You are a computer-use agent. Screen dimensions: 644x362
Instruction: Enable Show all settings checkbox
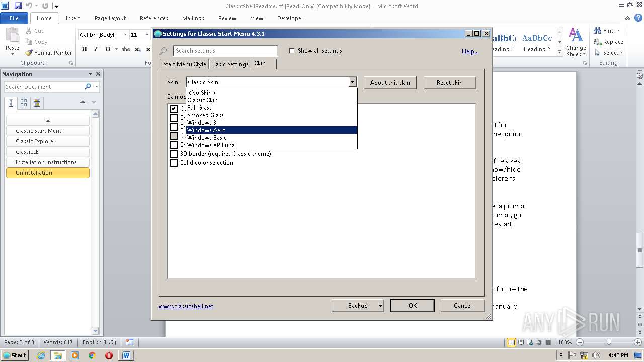click(292, 51)
